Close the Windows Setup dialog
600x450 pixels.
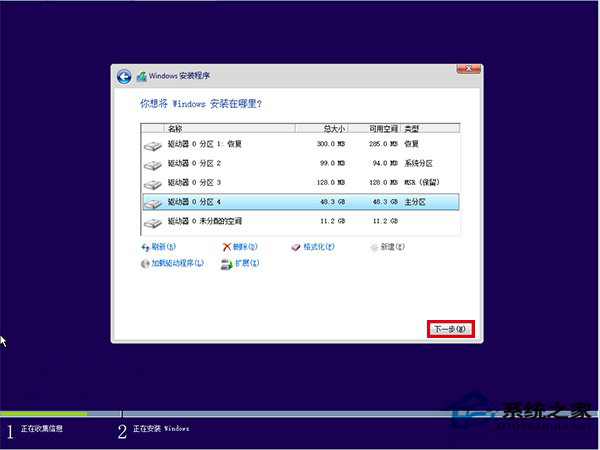[468, 69]
